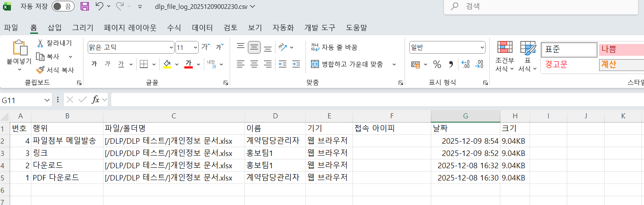Toggle Wrap Text (자동 줄 바꿈)
644x205 pixels.
point(334,47)
